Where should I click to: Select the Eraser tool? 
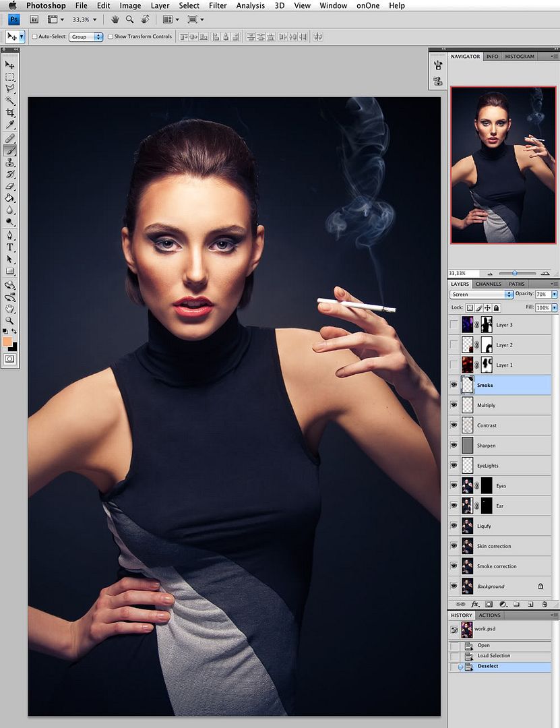tap(9, 186)
